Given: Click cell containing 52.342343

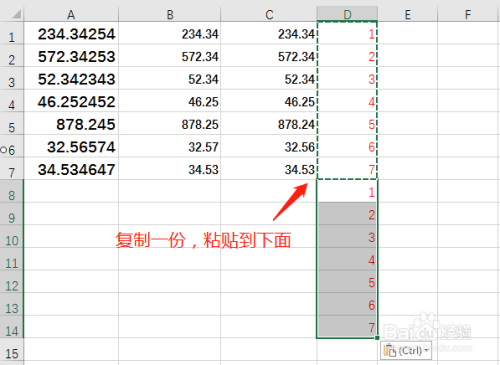Looking at the screenshot, I should click(71, 79).
